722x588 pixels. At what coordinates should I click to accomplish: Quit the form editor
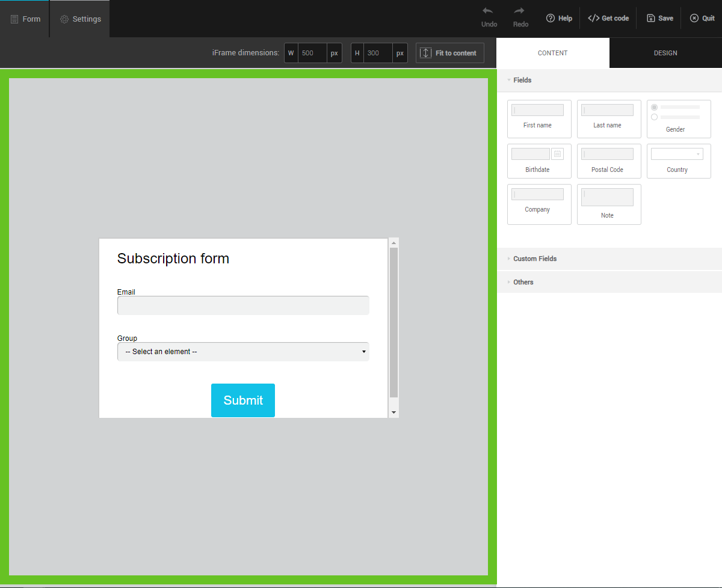[x=702, y=18]
